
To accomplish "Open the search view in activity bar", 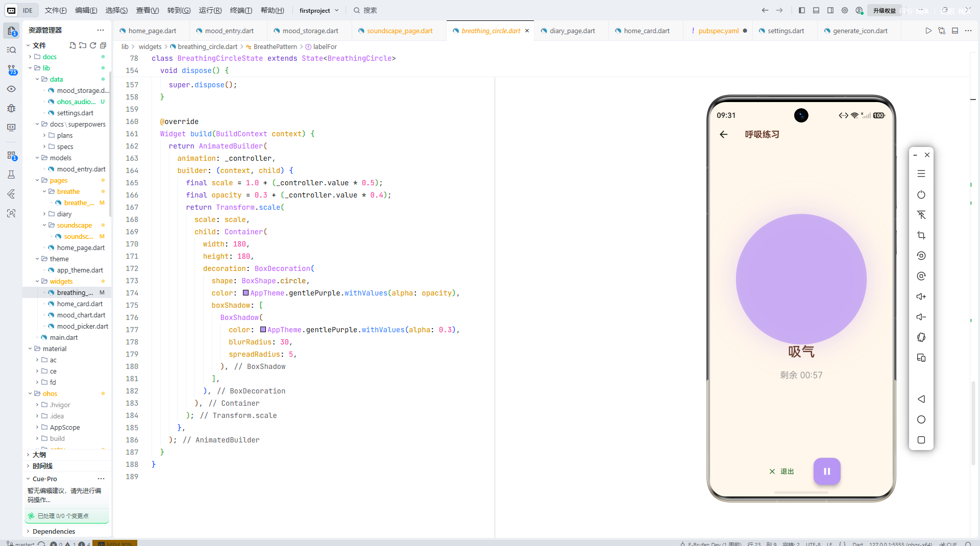I will coord(11,50).
